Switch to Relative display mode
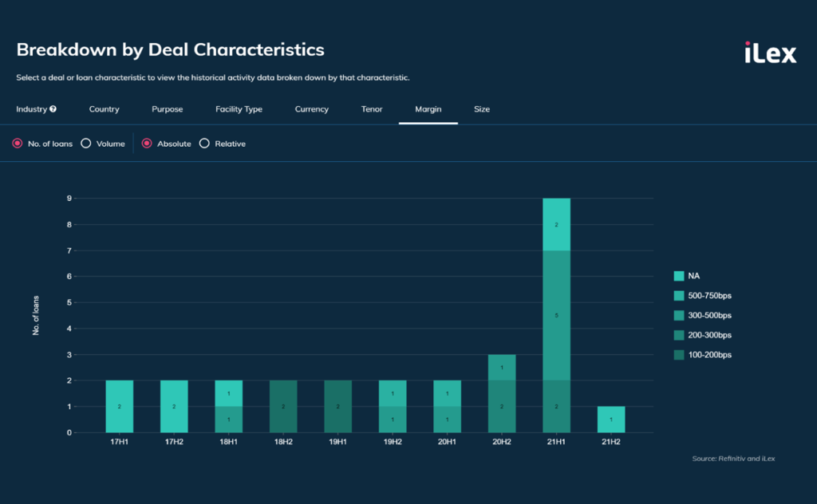817x504 pixels. click(x=204, y=144)
